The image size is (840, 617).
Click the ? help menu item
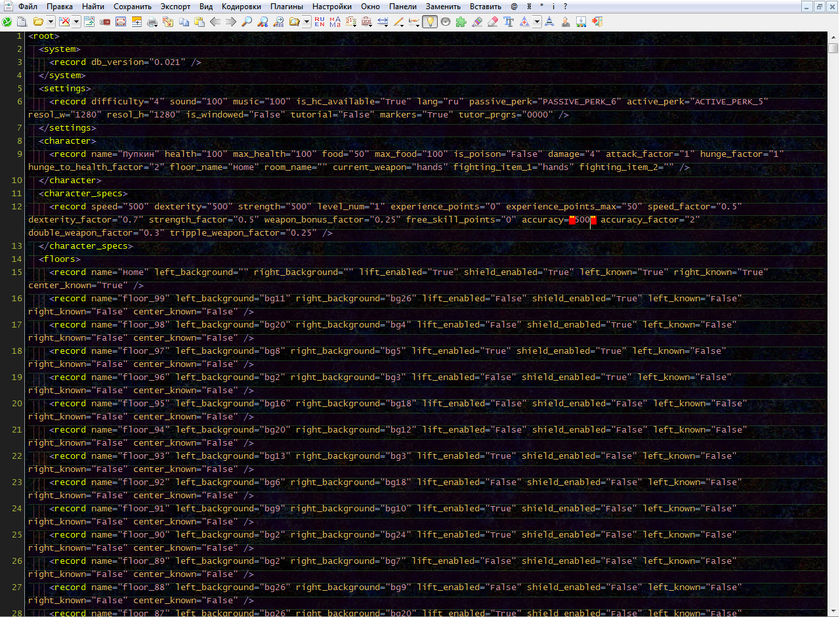click(x=565, y=7)
